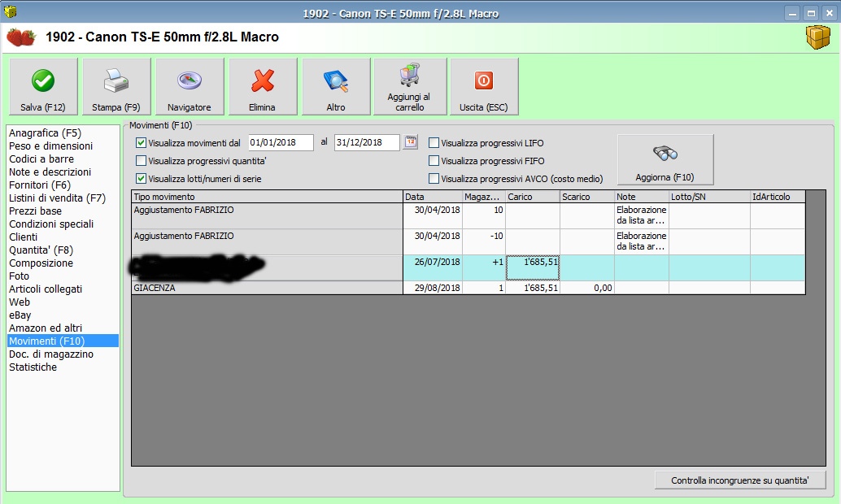Open Articoli collegati section
Screen dimensions: 841x504
tap(63, 289)
